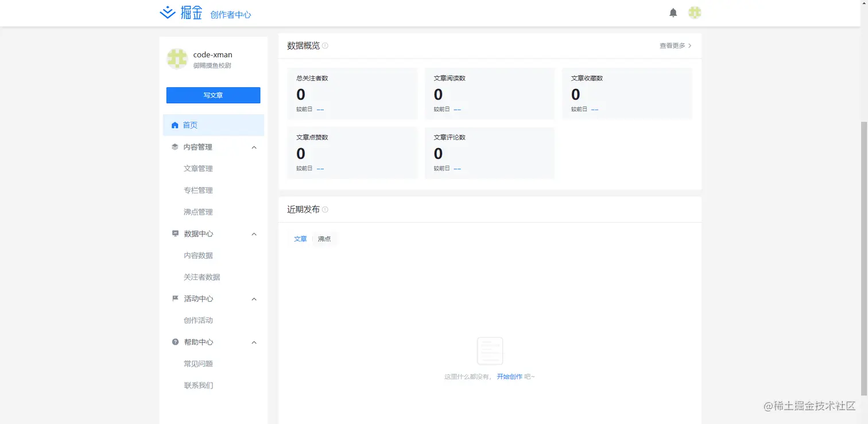Click the Juejin (掘金) logo
The image size is (868, 424).
(x=181, y=13)
